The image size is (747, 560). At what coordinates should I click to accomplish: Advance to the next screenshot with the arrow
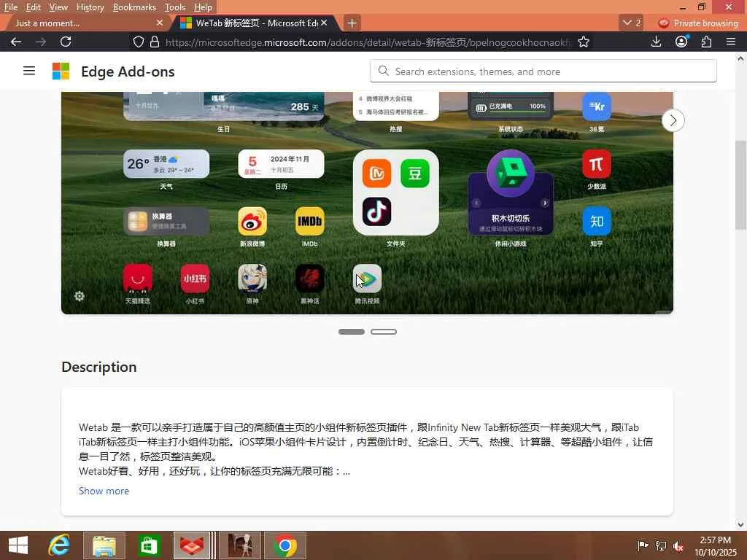(673, 120)
